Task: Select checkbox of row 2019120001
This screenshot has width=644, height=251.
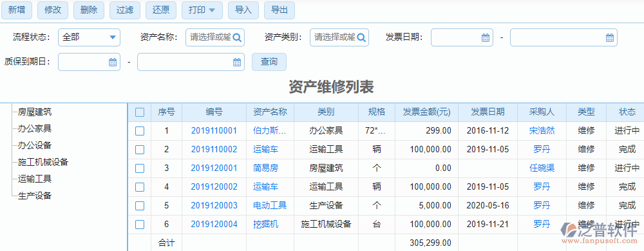Action: (x=140, y=168)
